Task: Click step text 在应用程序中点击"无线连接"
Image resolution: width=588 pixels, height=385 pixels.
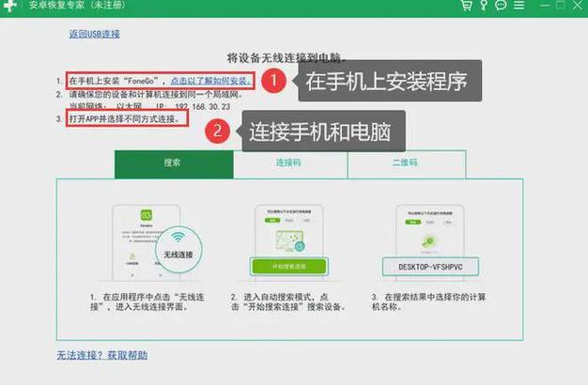Action: [147, 301]
